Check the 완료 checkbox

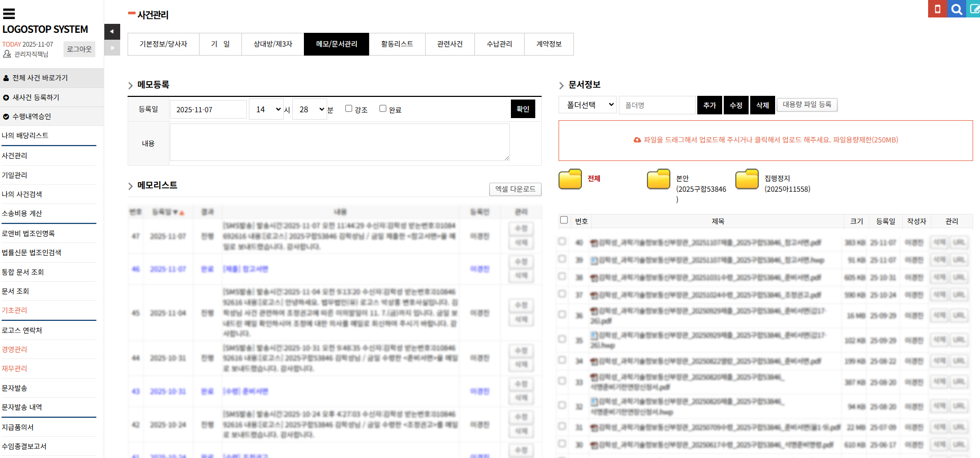tap(383, 109)
